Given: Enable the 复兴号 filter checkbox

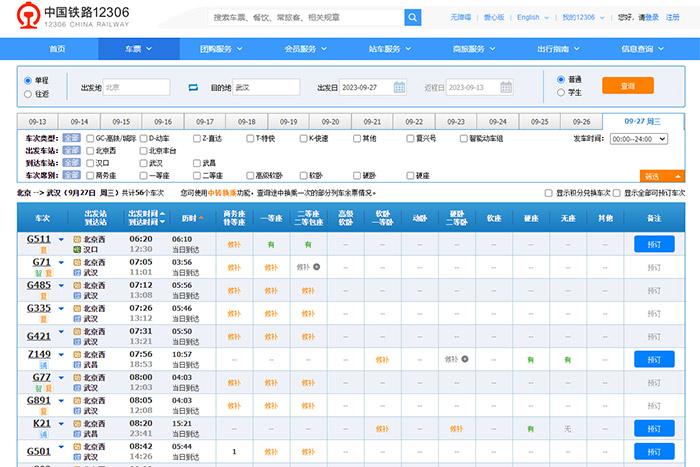Looking at the screenshot, I should point(412,138).
